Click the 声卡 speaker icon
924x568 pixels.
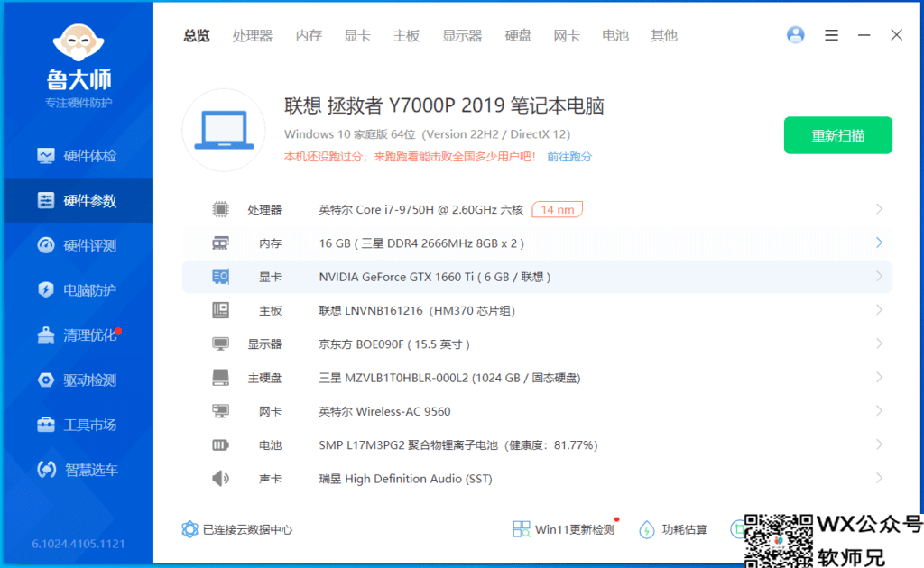(220, 479)
